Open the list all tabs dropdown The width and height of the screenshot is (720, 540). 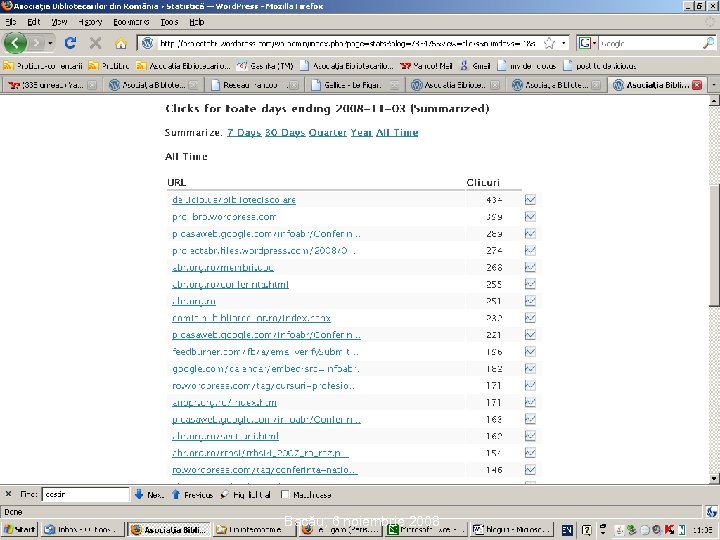[714, 85]
